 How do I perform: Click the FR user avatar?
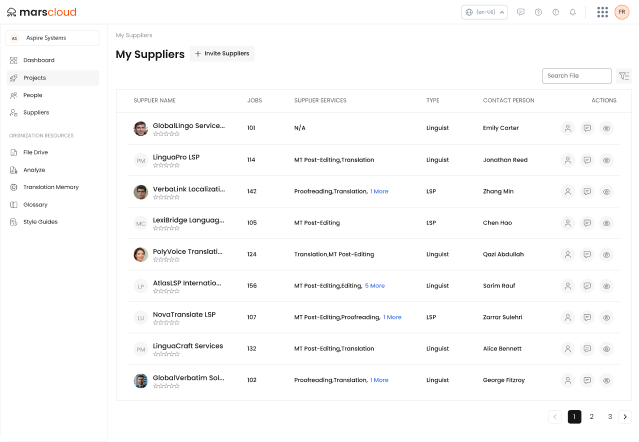point(622,12)
